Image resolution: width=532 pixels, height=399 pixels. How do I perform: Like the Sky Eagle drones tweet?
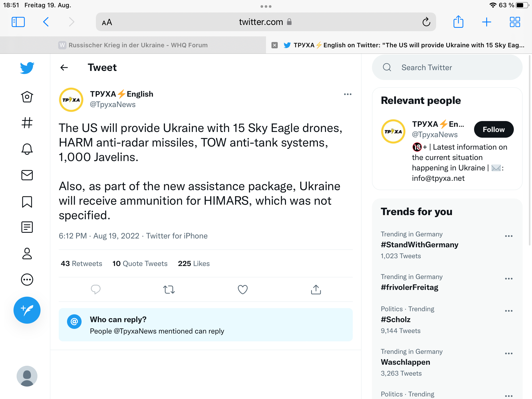tap(243, 289)
